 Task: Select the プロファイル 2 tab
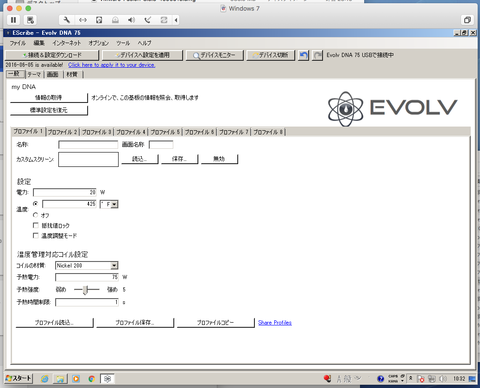62,132
